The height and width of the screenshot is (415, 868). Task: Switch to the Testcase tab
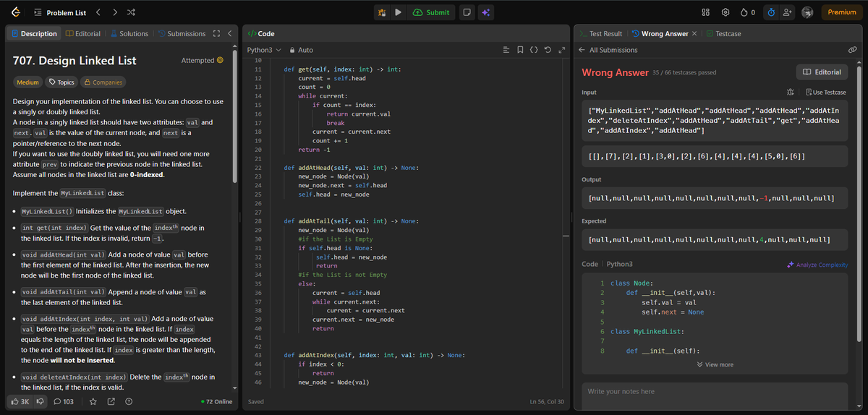coord(724,34)
